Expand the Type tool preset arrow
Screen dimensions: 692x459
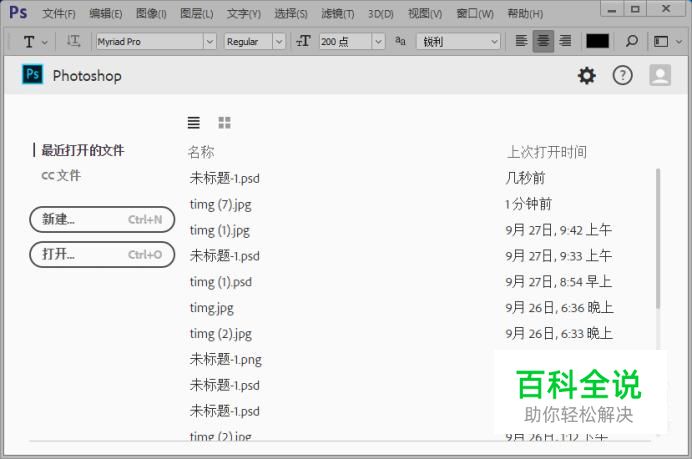click(45, 43)
